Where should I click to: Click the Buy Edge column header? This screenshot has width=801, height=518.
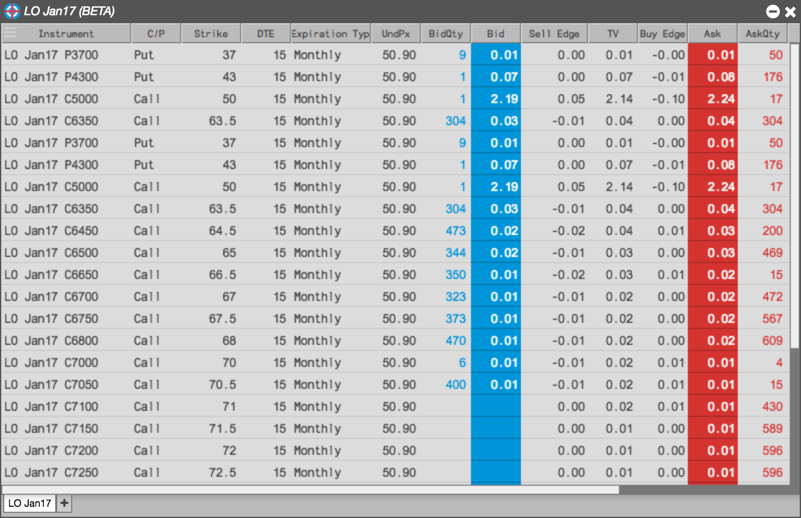662,34
